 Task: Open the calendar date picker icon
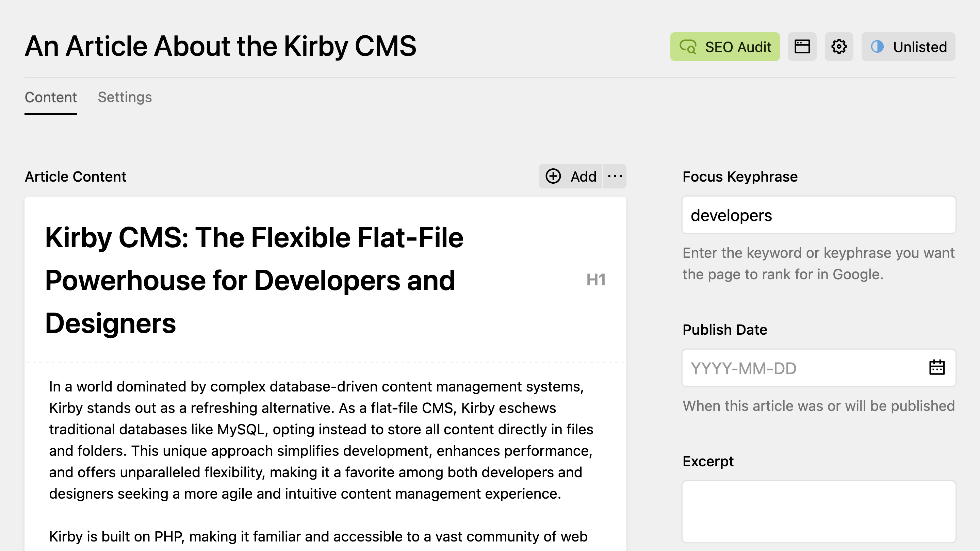[937, 368]
